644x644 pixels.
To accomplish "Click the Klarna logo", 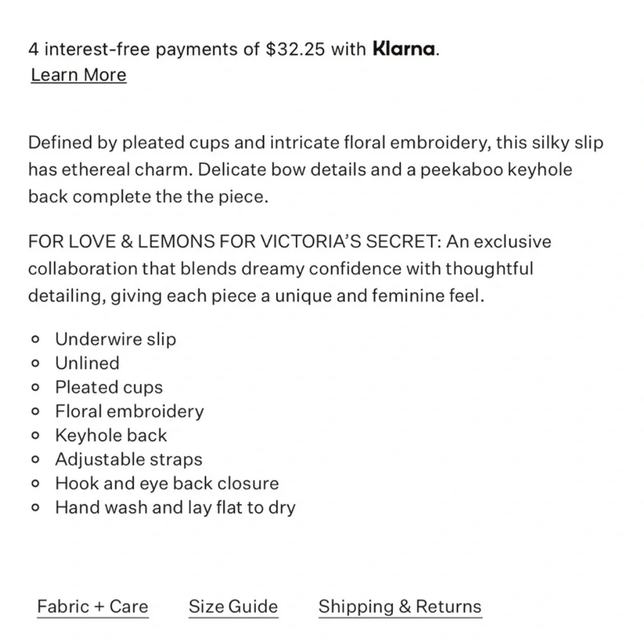I will click(x=404, y=50).
